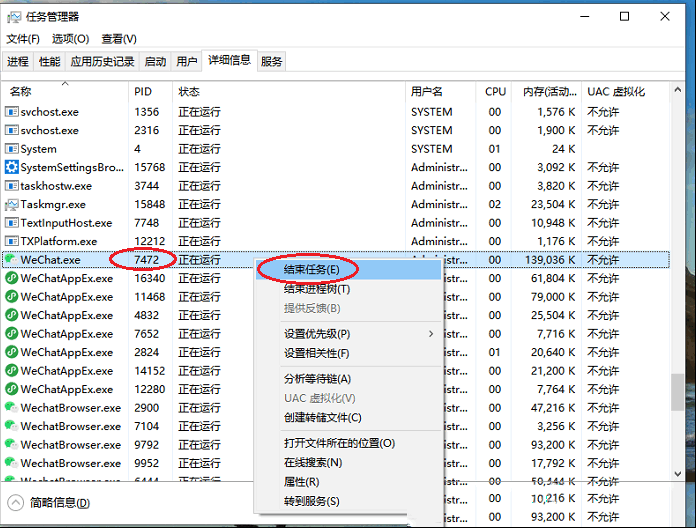The image size is (696, 528).
Task: Click the TextInputHost.exe icon
Action: [11, 223]
